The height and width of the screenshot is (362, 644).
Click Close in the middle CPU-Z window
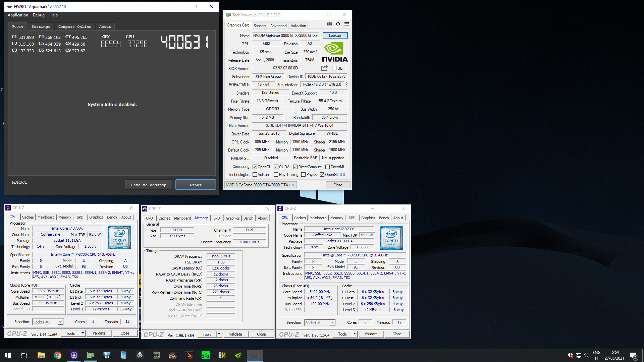(261, 334)
